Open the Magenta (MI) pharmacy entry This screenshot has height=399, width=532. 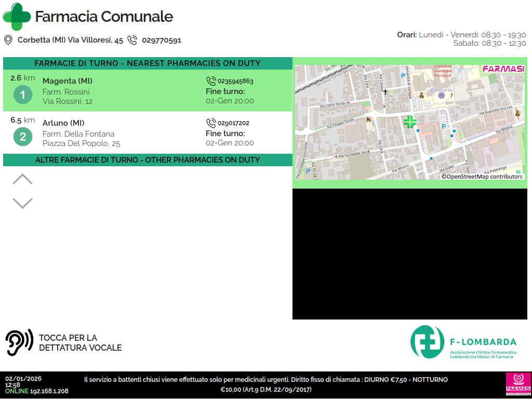tap(68, 81)
